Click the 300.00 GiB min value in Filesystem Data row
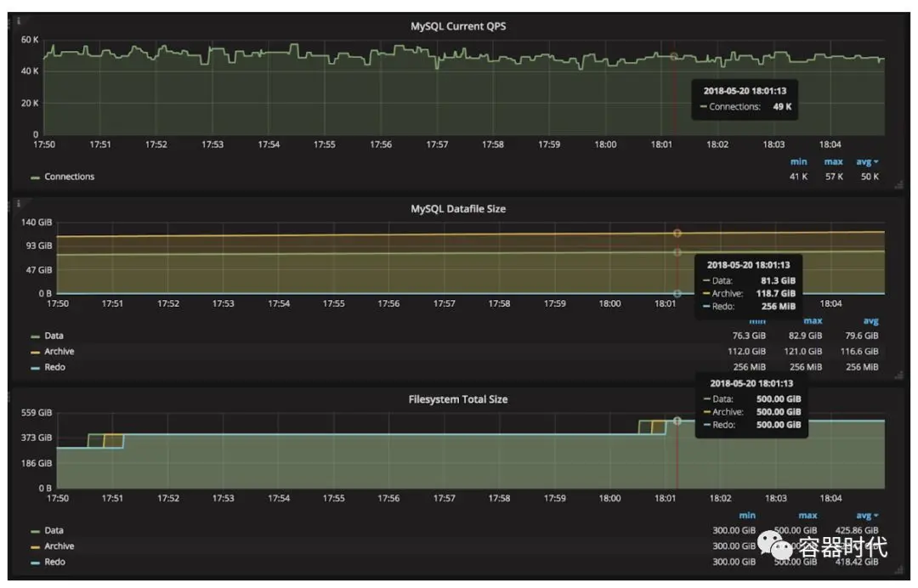The image size is (918, 588). tap(734, 531)
